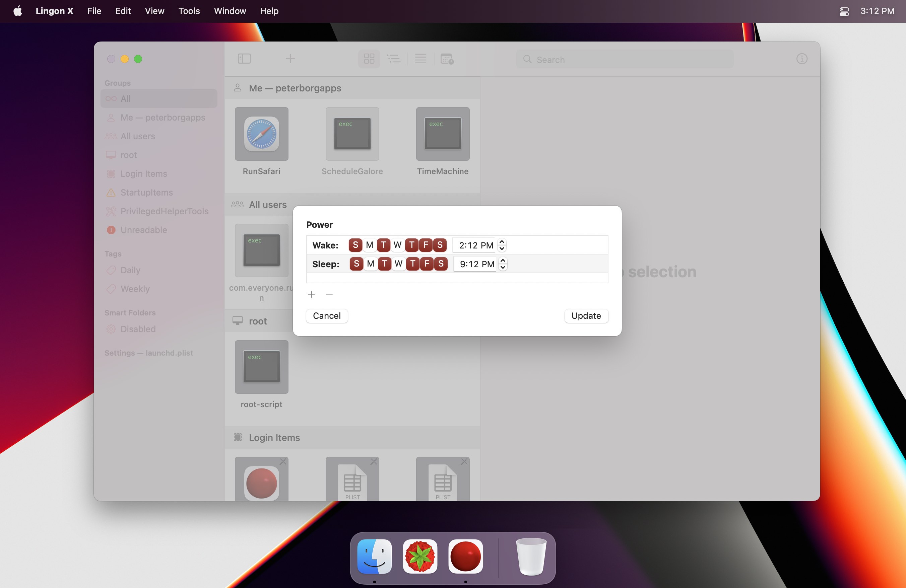Open Finder from the Dock
This screenshot has width=906, height=588.
[x=375, y=556]
